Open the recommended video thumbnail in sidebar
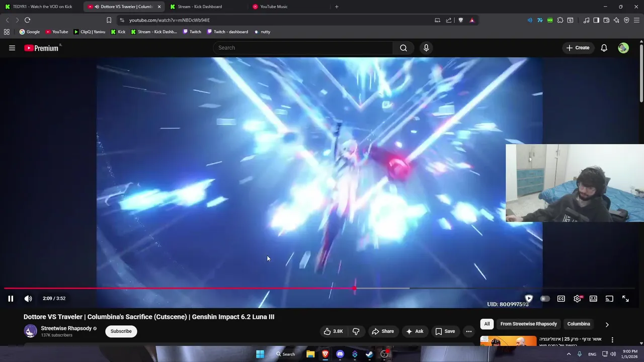 tap(508, 341)
